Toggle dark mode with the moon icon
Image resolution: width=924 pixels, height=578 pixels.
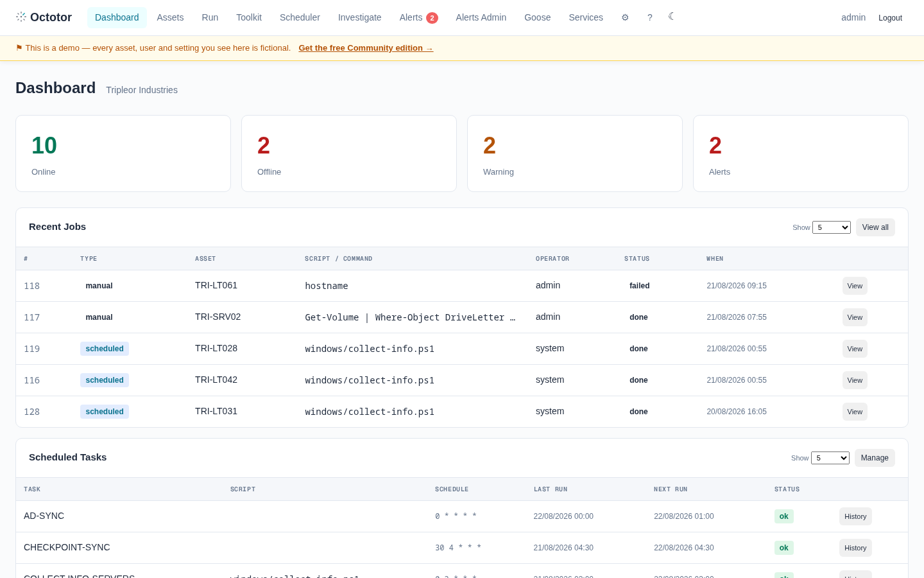pyautogui.click(x=671, y=16)
